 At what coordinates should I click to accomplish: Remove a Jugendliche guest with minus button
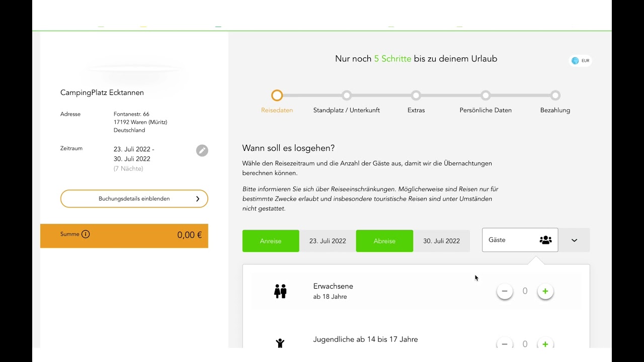coord(505,344)
